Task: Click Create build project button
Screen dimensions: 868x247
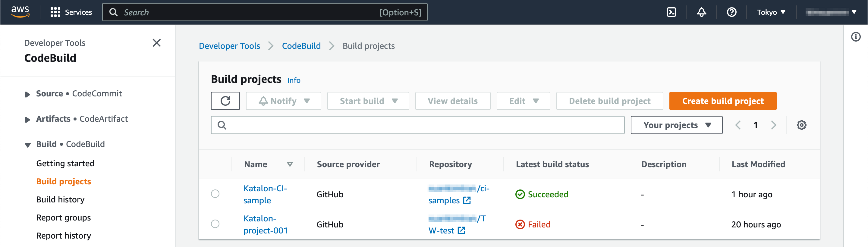Action: pos(722,101)
